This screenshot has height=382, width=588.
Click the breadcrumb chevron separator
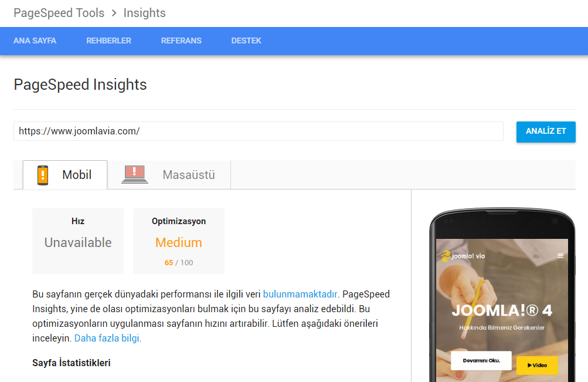pyautogui.click(x=114, y=13)
